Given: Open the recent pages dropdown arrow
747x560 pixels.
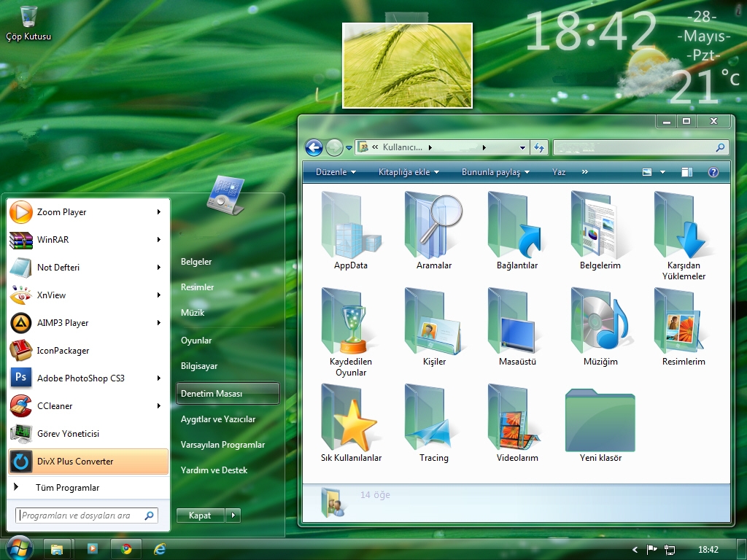Looking at the screenshot, I should (x=349, y=147).
